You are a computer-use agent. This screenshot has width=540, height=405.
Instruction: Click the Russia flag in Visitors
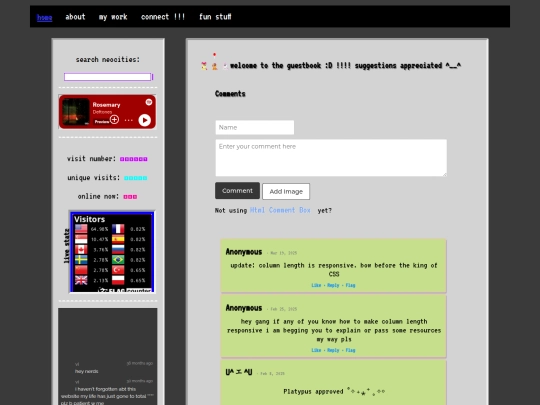[x=118, y=249]
